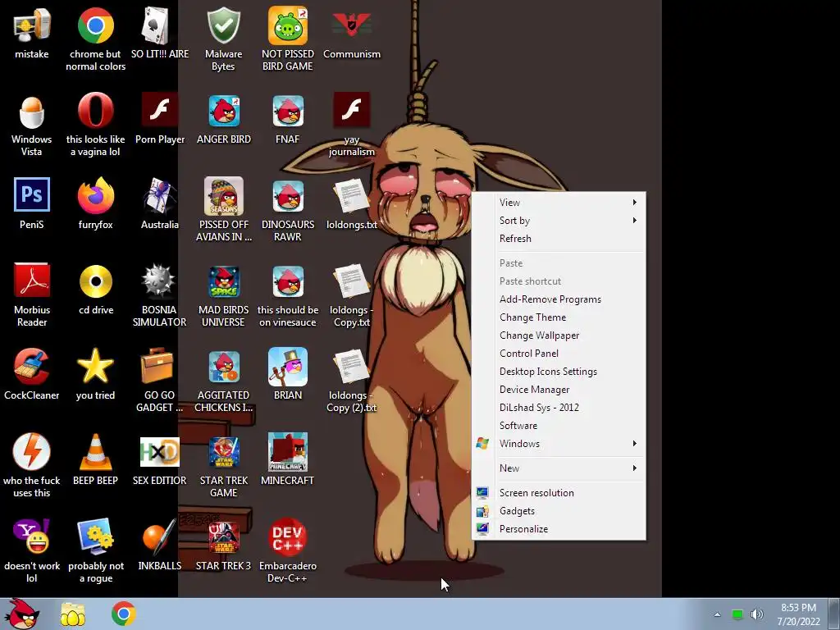Select the 'loldongs - Copy.txt' file
840x630 pixels.
click(351, 281)
